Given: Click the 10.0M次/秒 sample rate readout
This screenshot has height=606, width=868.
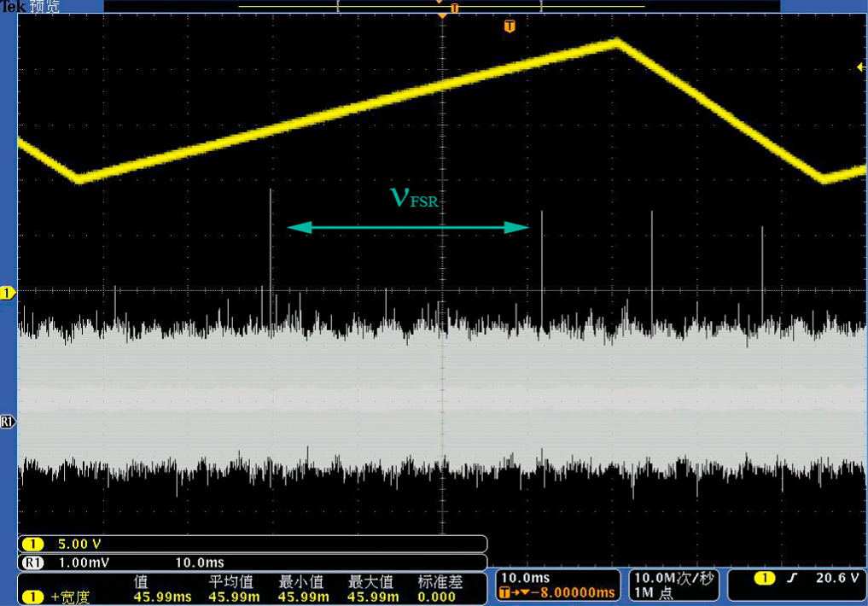Looking at the screenshot, I should tap(673, 579).
